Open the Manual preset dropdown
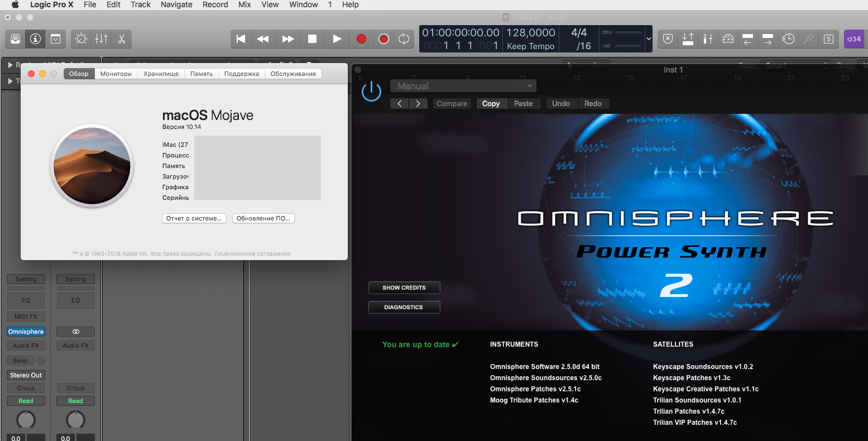This screenshot has width=868, height=441. [463, 86]
